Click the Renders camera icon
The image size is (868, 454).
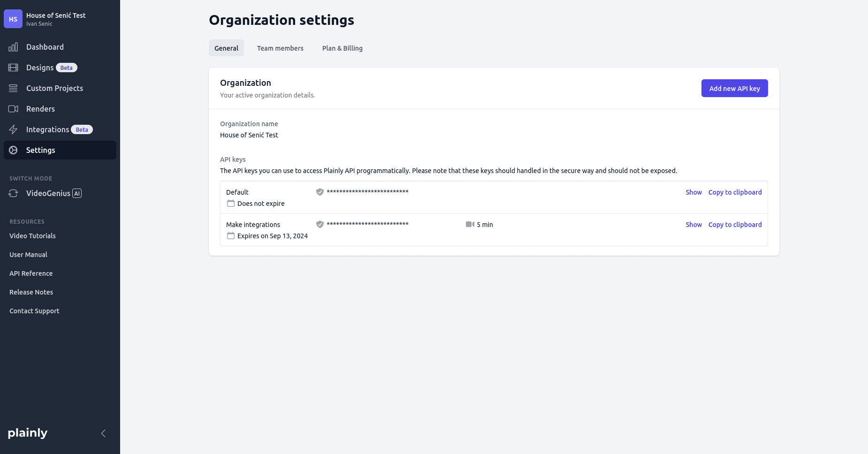tap(13, 109)
